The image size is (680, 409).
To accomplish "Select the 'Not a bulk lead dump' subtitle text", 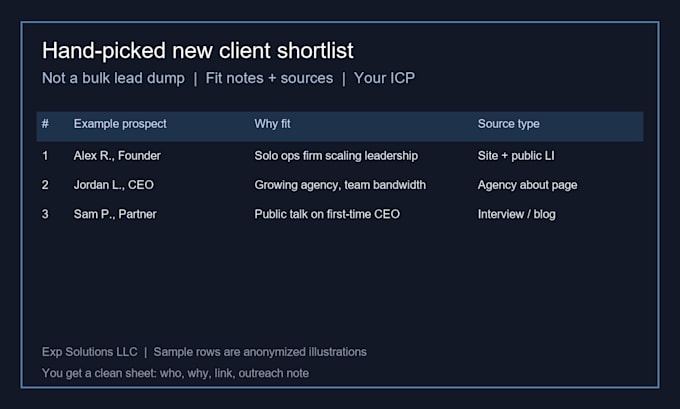I will (113, 78).
